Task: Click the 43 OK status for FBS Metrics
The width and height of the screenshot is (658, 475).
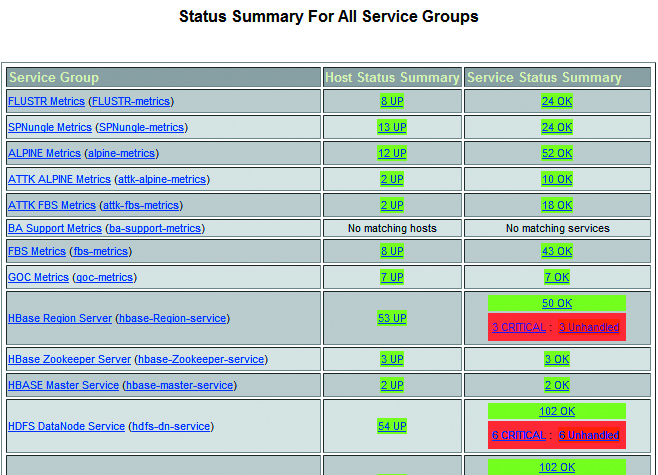Action: tap(557, 252)
